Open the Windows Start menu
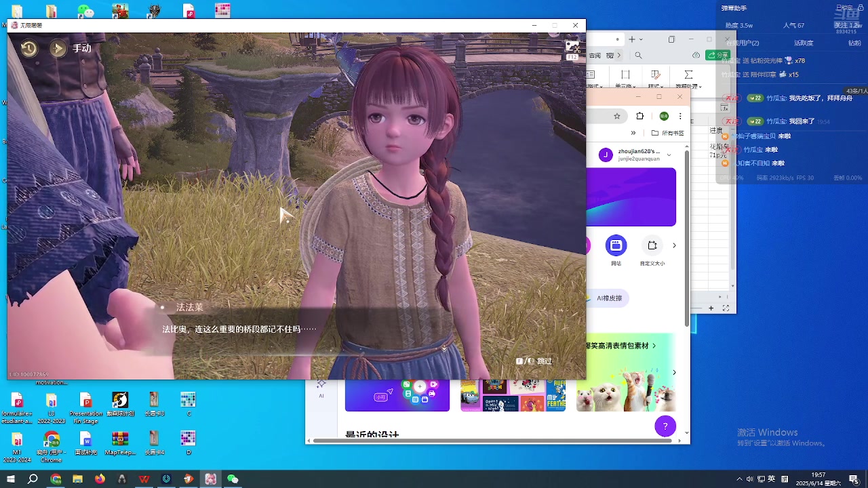The height and width of the screenshot is (488, 868). click(11, 479)
